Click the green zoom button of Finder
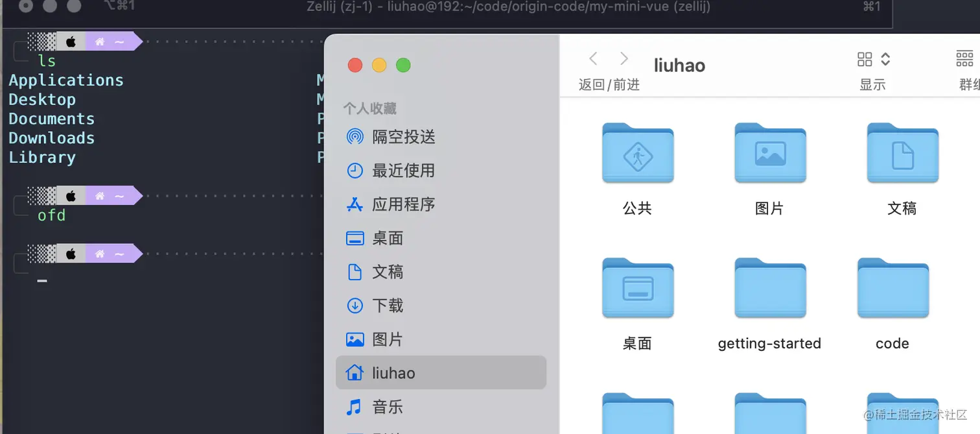Viewport: 980px width, 434px height. click(403, 65)
